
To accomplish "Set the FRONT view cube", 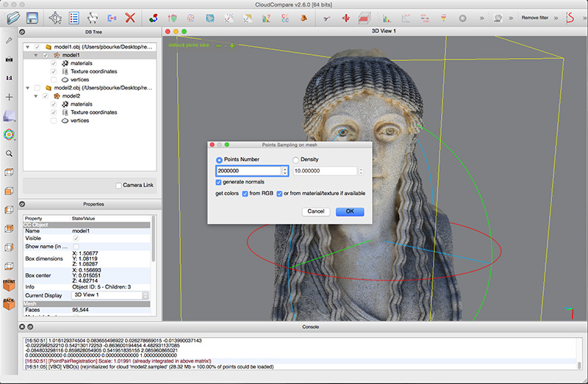I will pyautogui.click(x=9, y=286).
